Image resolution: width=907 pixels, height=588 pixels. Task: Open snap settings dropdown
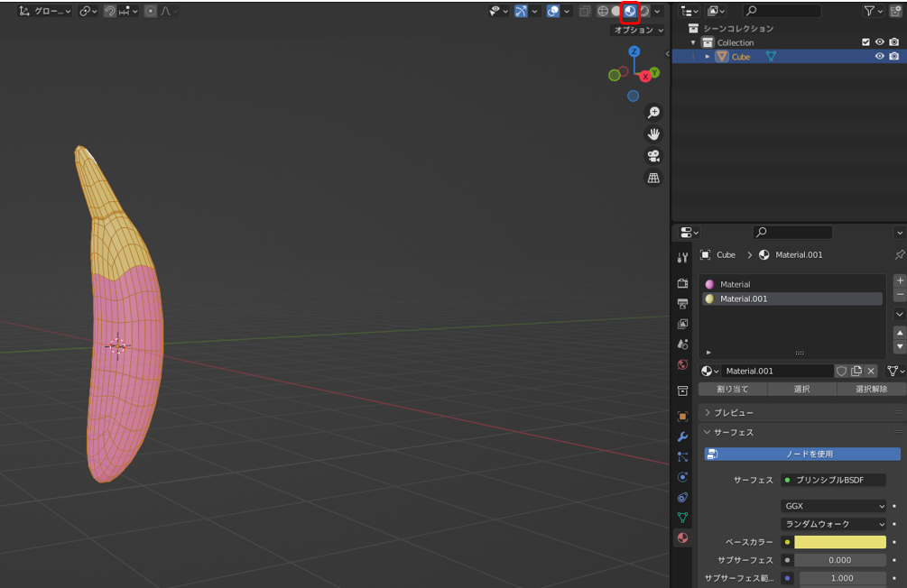(x=128, y=11)
